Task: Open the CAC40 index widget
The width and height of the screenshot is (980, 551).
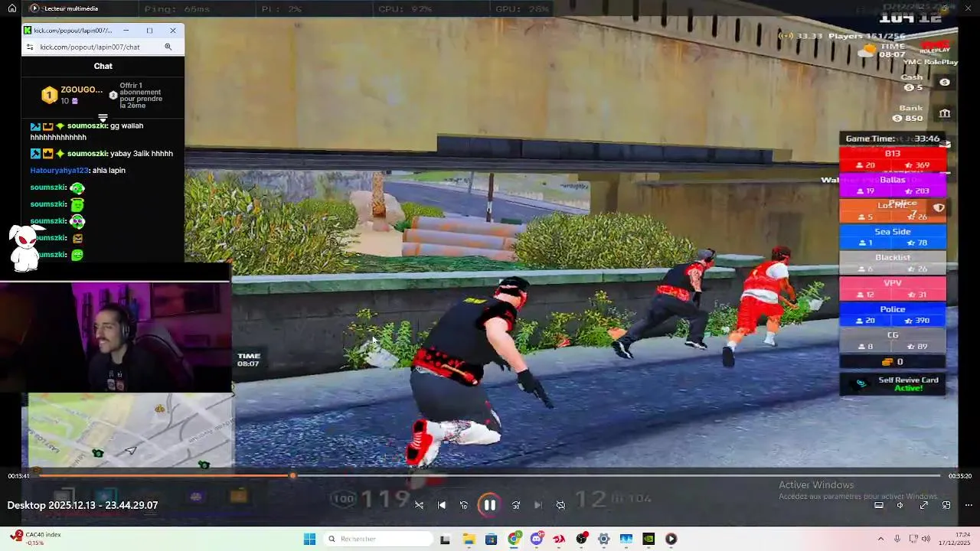Action: coord(37,538)
